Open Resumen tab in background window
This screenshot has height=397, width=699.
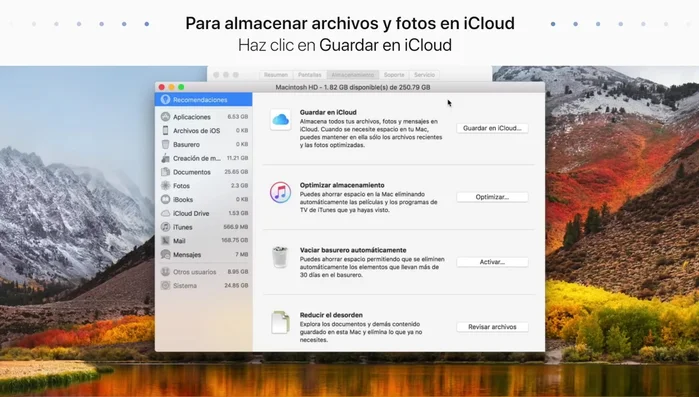coord(275,75)
